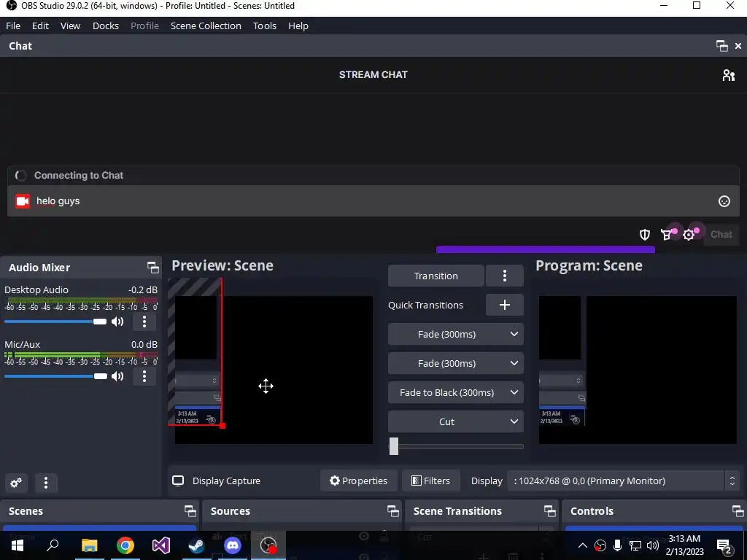Screen dimensions: 747x560
Task: Open the Tools menu
Action: 264,26
